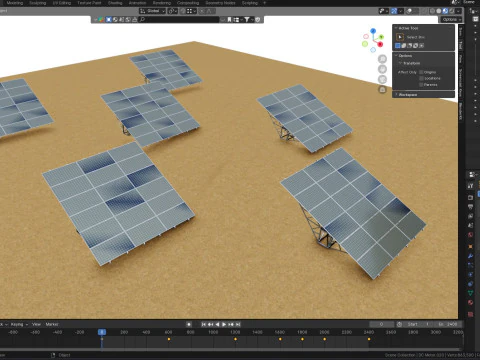
Task: Select wireframe viewport shading
Action: [432, 11]
